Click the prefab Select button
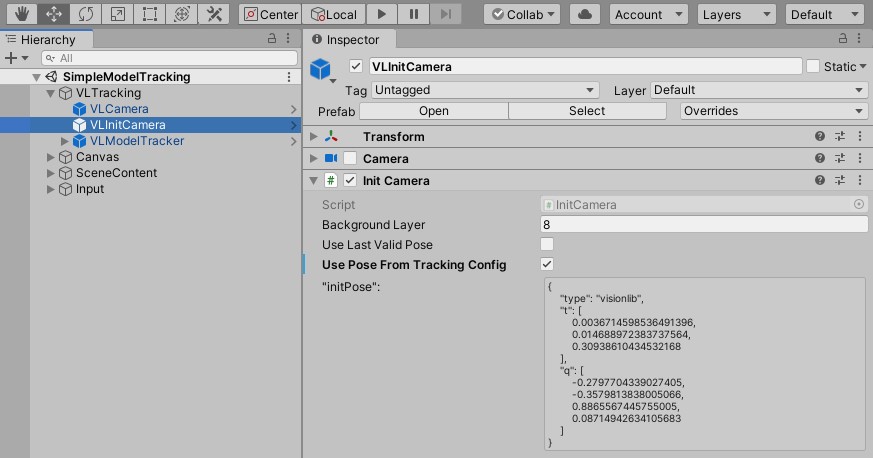 click(x=587, y=111)
